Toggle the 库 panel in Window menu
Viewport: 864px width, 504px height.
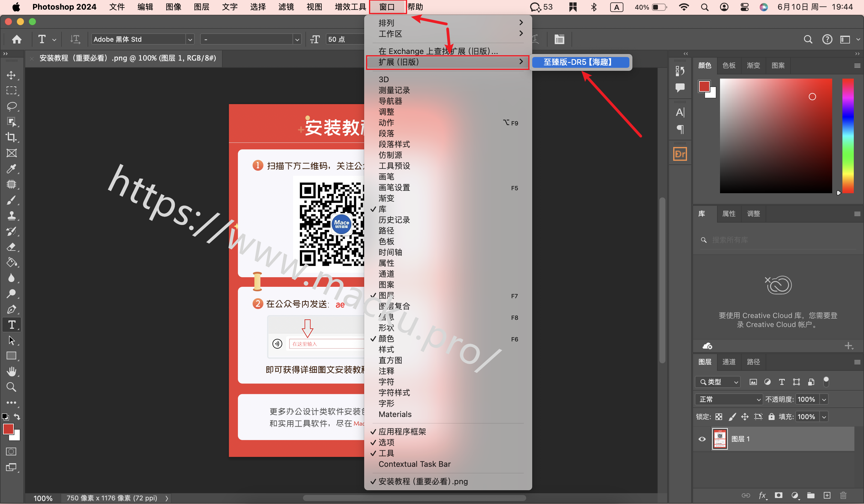(448, 209)
